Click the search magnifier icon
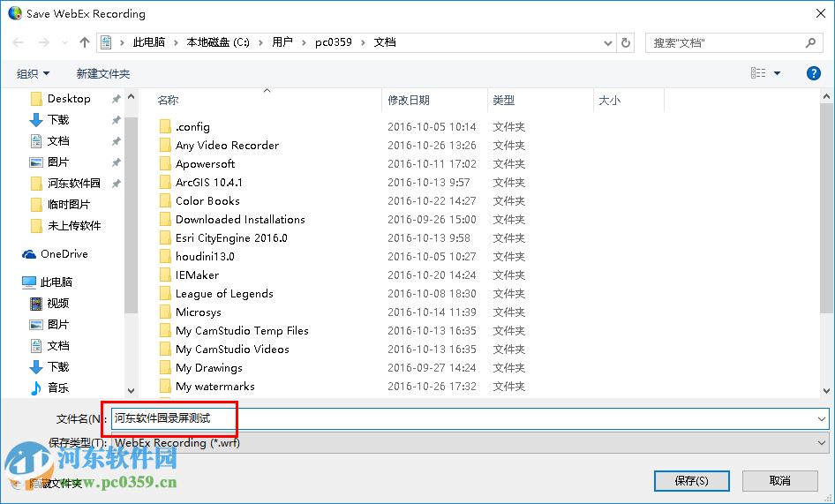 point(810,42)
